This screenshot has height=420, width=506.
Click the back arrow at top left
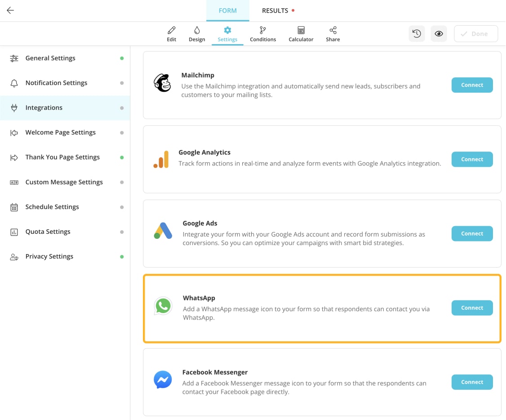(x=10, y=10)
